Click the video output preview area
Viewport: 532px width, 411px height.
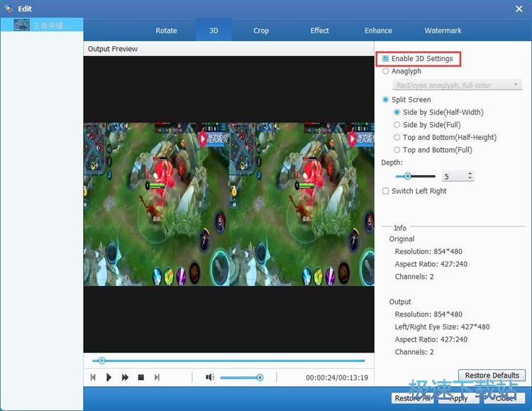pyautogui.click(x=228, y=204)
